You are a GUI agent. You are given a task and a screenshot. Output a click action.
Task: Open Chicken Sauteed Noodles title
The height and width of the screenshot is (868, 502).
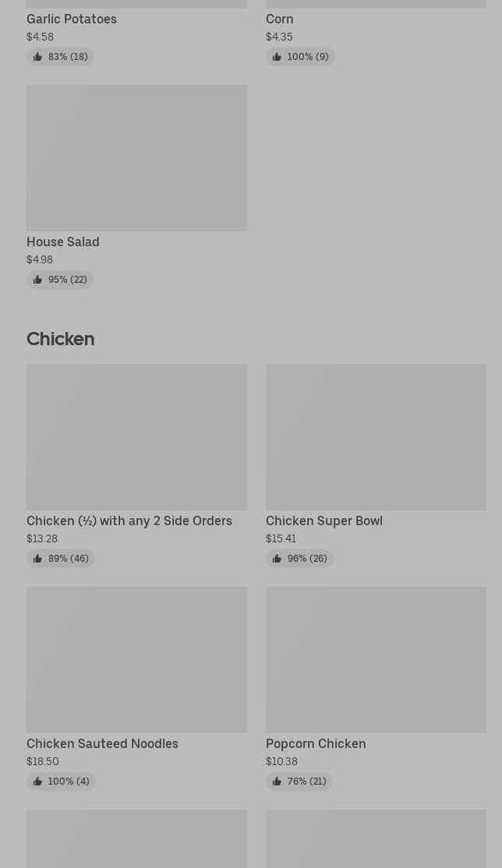click(102, 743)
